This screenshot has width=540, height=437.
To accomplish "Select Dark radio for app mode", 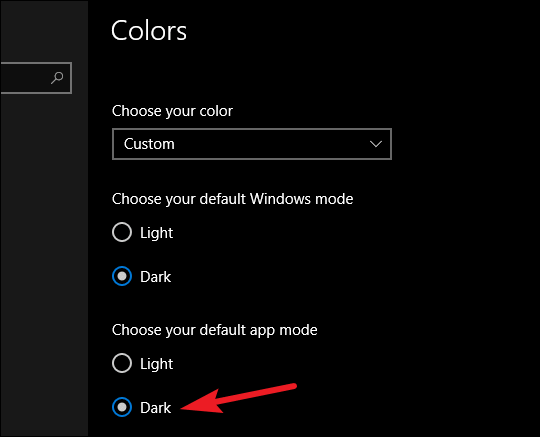I will pos(122,407).
